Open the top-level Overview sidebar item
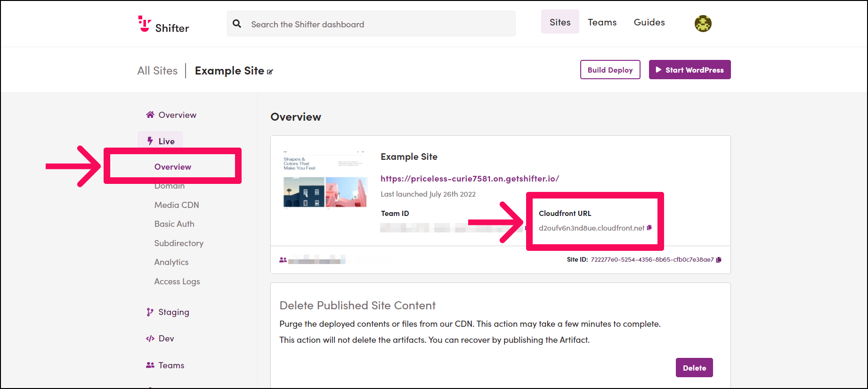This screenshot has width=868, height=389. tap(171, 115)
